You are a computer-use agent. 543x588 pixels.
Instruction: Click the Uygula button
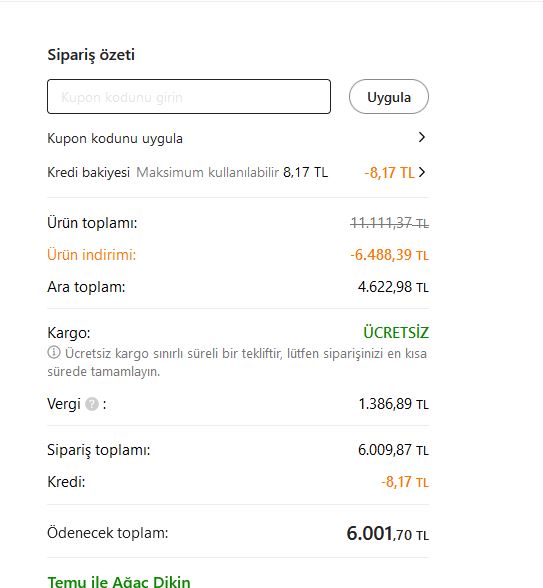[x=389, y=97]
